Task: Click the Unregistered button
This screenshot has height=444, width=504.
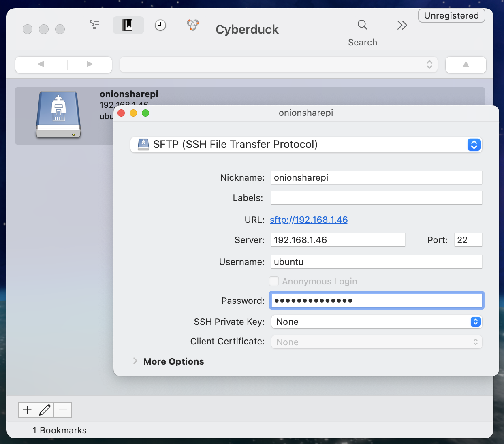Action: 451,15
